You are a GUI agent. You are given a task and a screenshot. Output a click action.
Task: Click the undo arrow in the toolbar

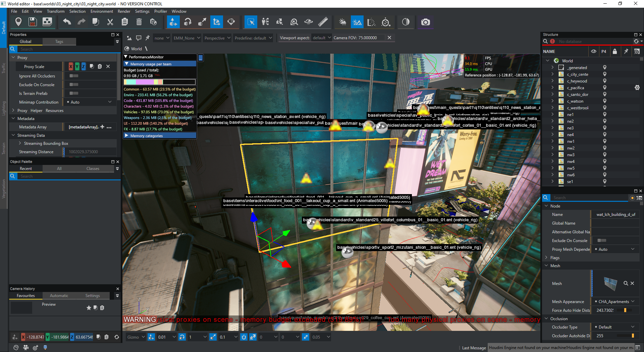67,22
